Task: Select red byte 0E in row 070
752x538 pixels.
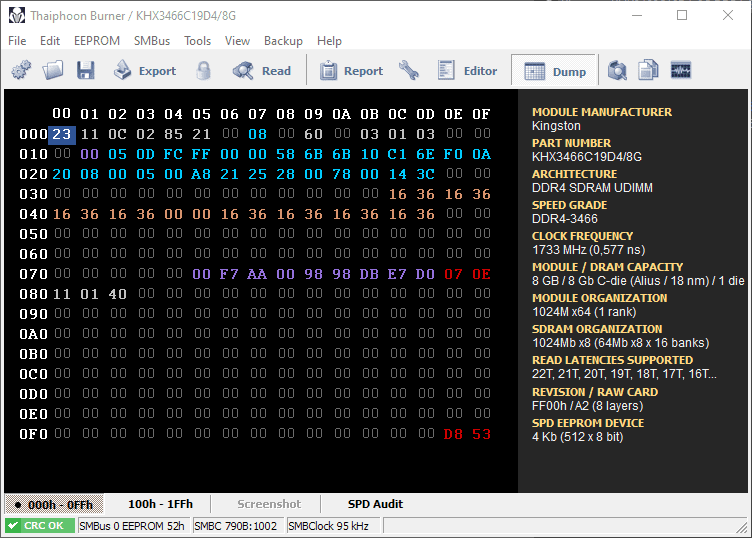Action: point(482,274)
